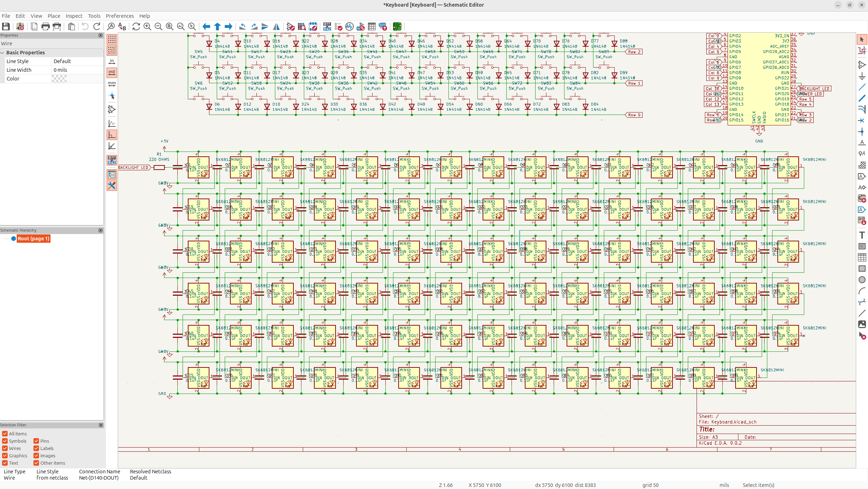Screen dimensions: 868x489
Task: Click Zoom to Fit icon
Action: point(170,26)
